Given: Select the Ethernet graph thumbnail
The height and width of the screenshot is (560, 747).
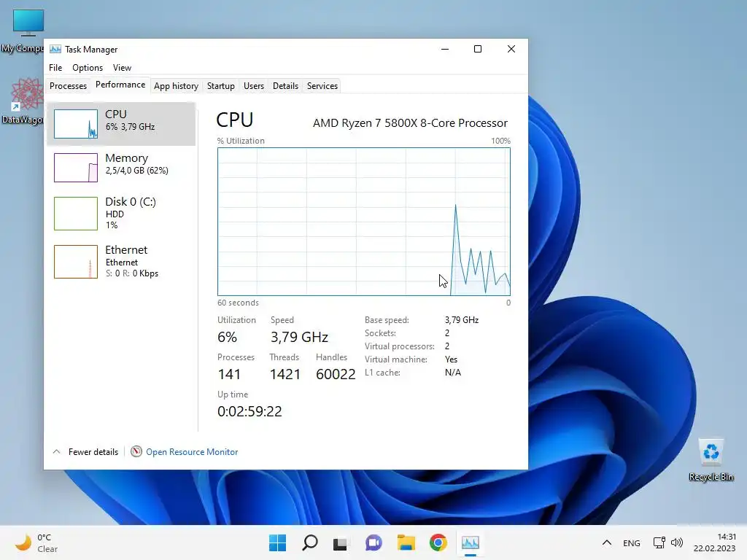Looking at the screenshot, I should click(x=76, y=262).
